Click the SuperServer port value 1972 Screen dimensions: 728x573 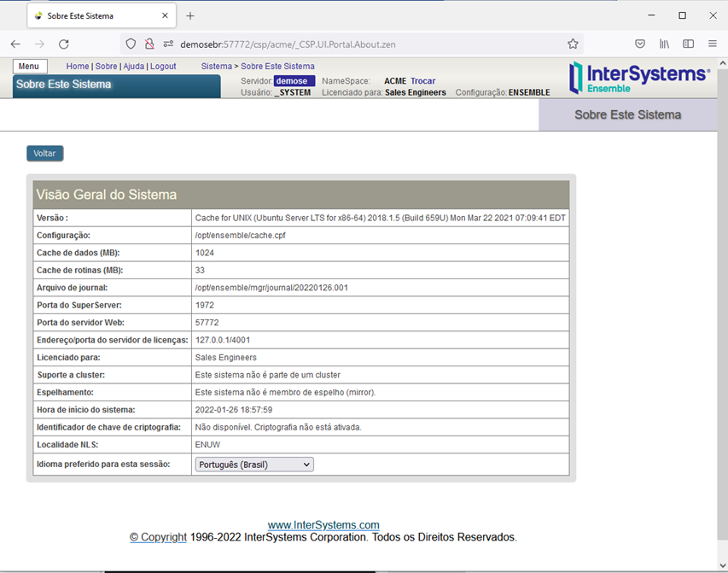(205, 306)
